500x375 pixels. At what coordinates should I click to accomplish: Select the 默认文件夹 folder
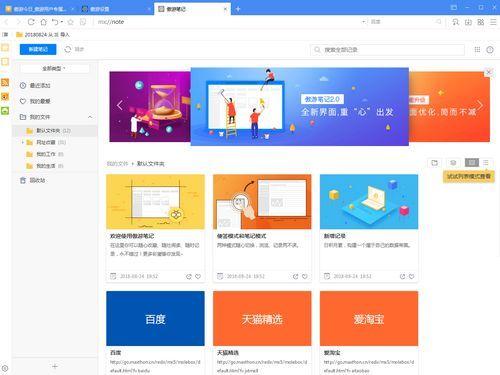click(55, 130)
